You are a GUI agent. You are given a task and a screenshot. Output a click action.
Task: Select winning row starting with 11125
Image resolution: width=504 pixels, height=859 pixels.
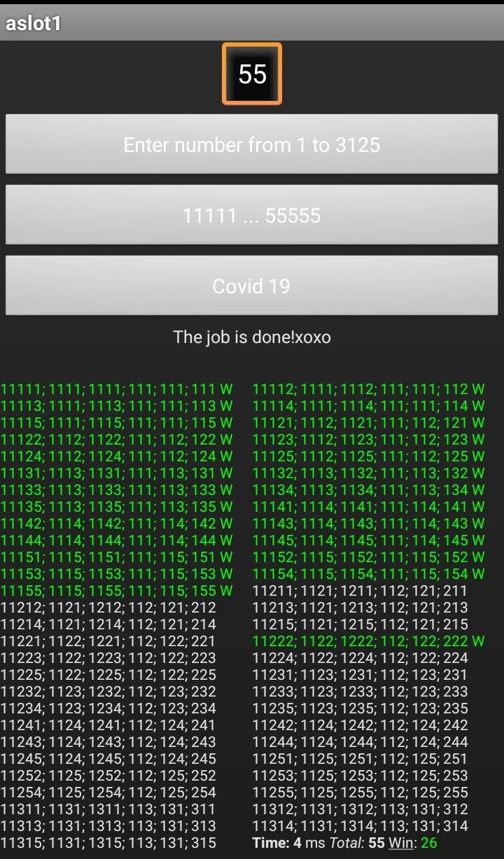tap(368, 456)
